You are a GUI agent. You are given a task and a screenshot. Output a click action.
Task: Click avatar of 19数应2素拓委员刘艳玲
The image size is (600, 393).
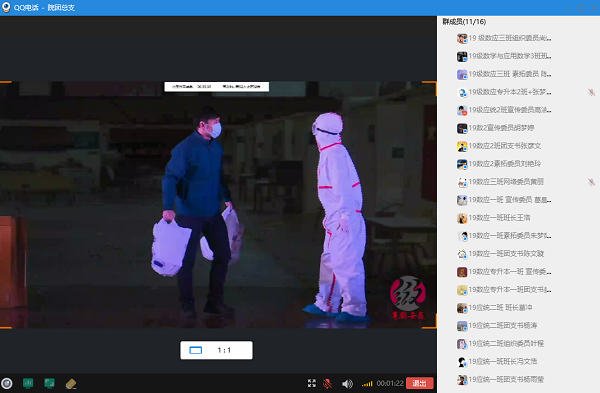[x=462, y=164]
